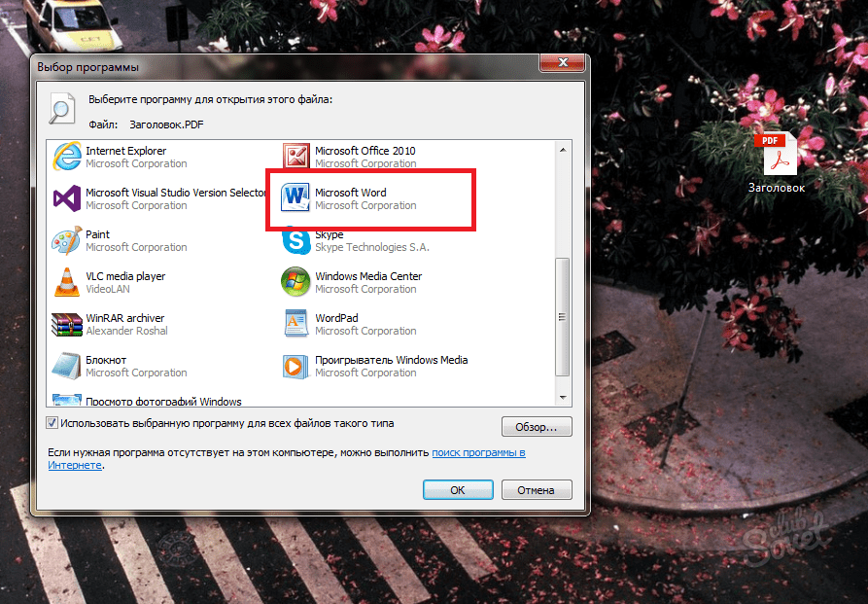Screen dimensions: 868x604
Task: Select the Internet Explorer icon
Action: point(67,157)
